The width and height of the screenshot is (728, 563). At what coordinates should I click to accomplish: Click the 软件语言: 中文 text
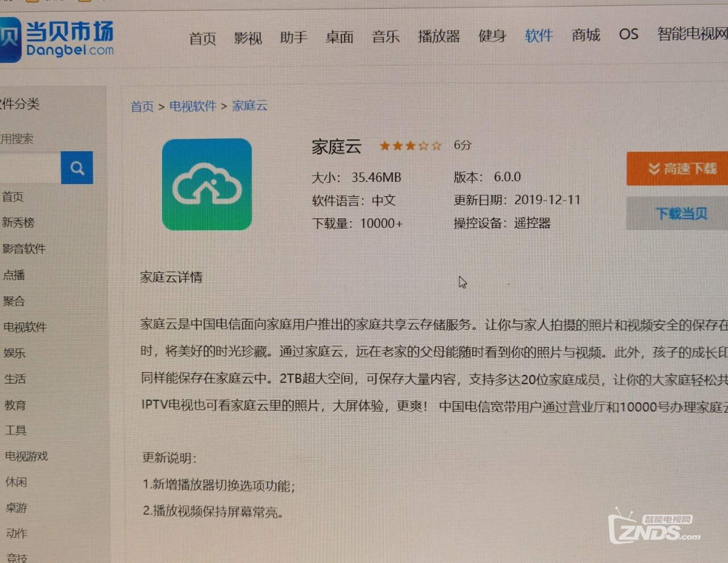tap(354, 201)
